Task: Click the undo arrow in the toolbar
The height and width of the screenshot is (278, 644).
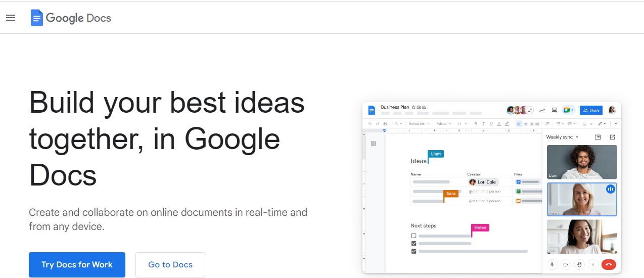Action: [x=370, y=124]
